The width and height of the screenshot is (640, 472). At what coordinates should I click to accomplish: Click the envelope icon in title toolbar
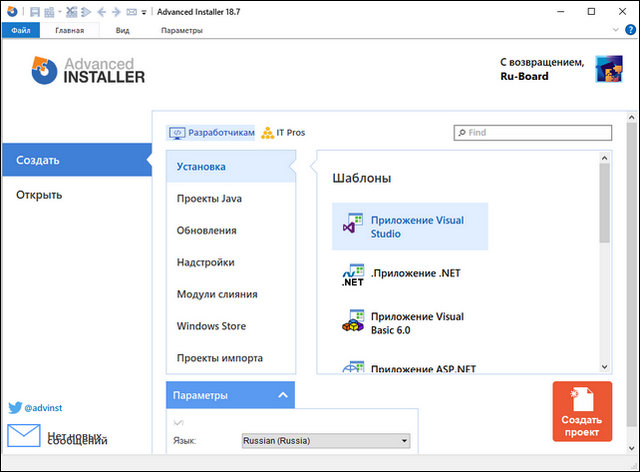point(132,12)
